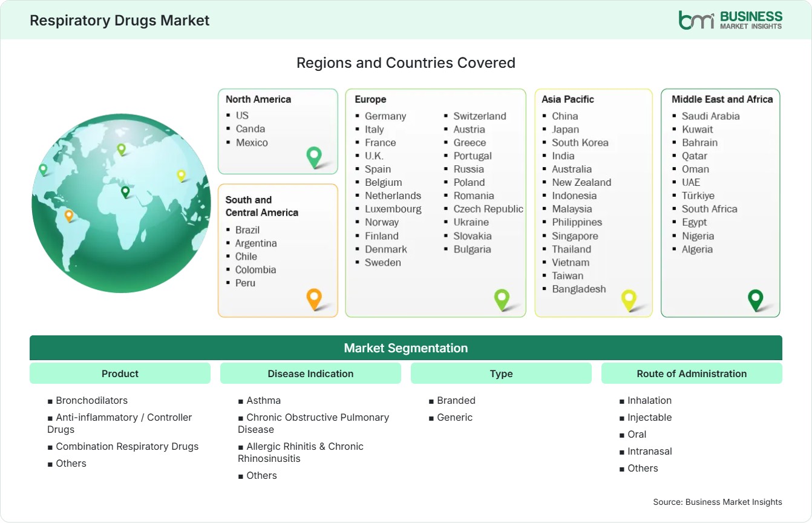Click 'Combination Respiratory Drugs' item
This screenshot has height=523, width=812.
tap(127, 446)
